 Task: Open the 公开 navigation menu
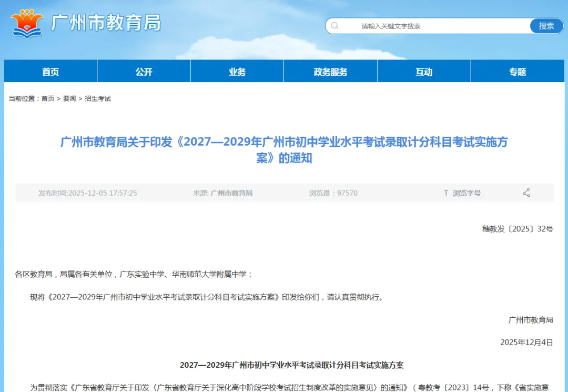144,71
